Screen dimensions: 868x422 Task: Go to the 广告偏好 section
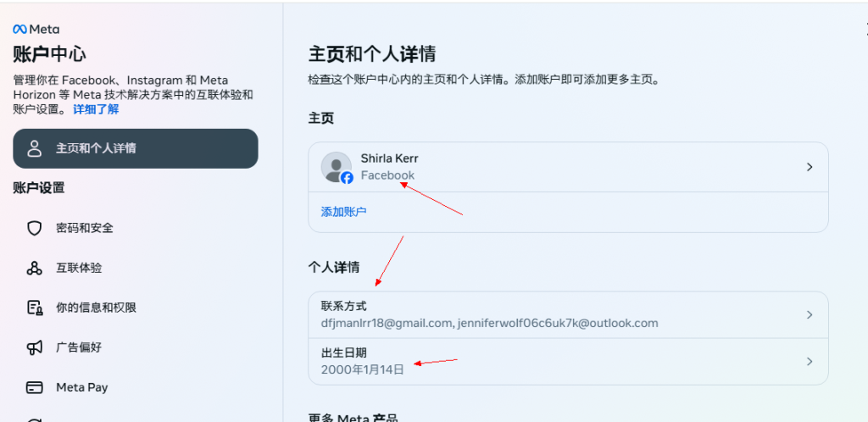pyautogui.click(x=79, y=347)
